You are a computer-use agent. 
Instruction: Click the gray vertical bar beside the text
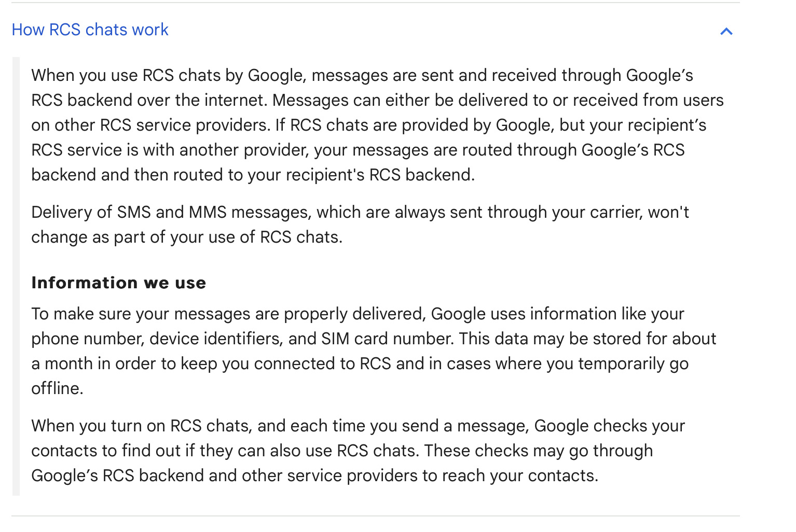coord(16,276)
